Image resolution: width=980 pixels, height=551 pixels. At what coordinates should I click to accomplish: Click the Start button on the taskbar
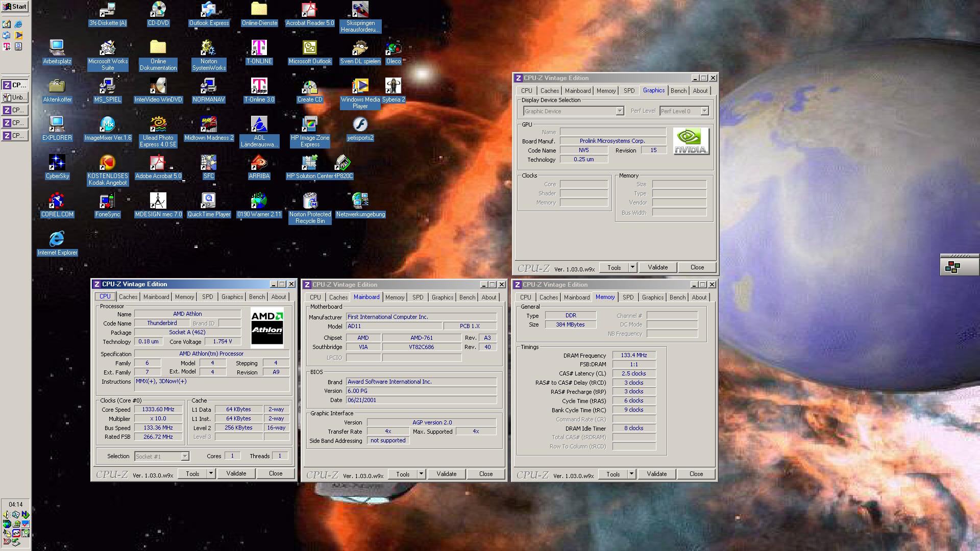[x=15, y=7]
